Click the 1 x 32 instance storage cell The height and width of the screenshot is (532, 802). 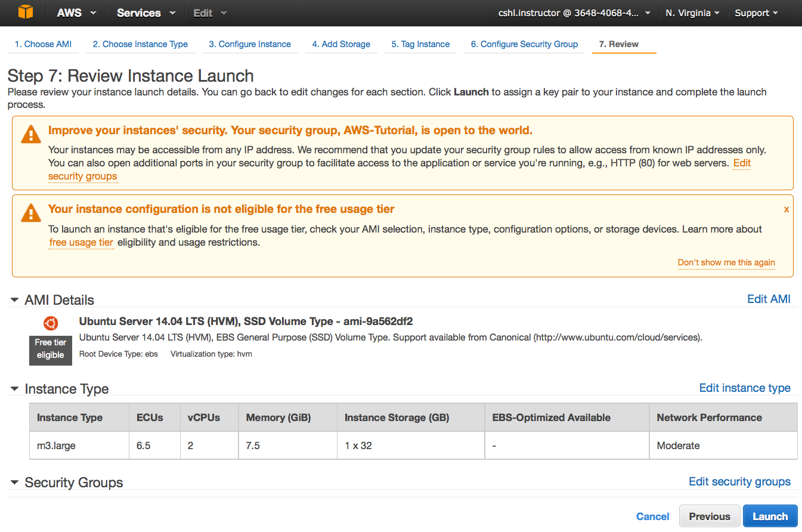click(411, 446)
